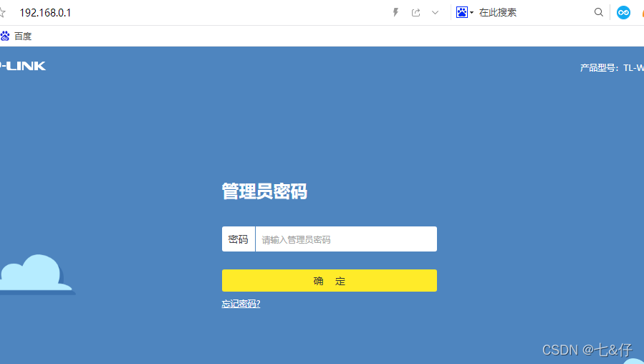The height and width of the screenshot is (364, 644).
Task: Click the share icon in address bar
Action: (415, 13)
